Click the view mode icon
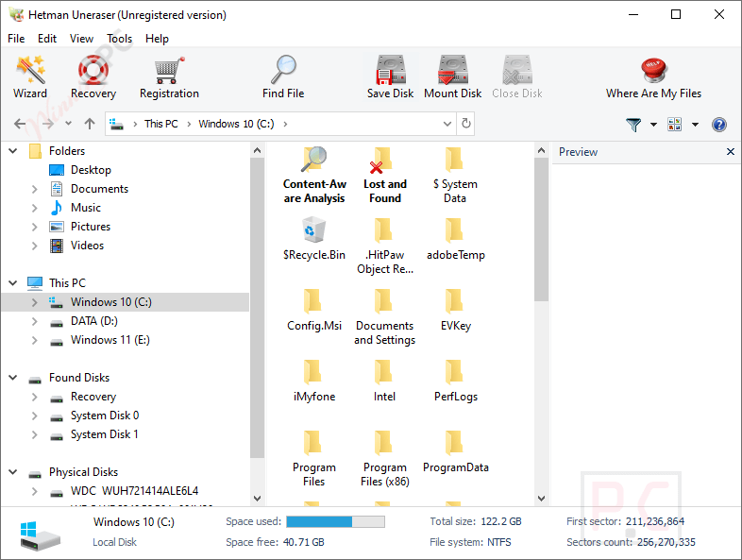742x560 pixels. [x=674, y=125]
